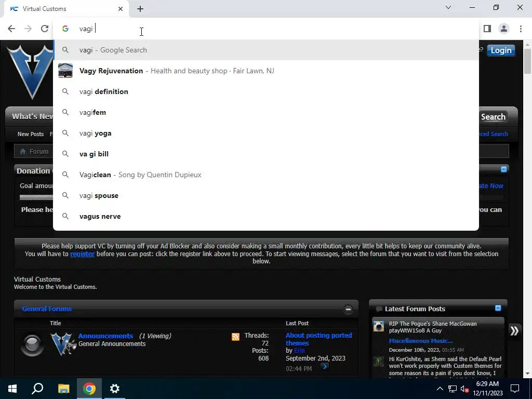Pick the 'vagi definition' suggestion

click(266, 91)
